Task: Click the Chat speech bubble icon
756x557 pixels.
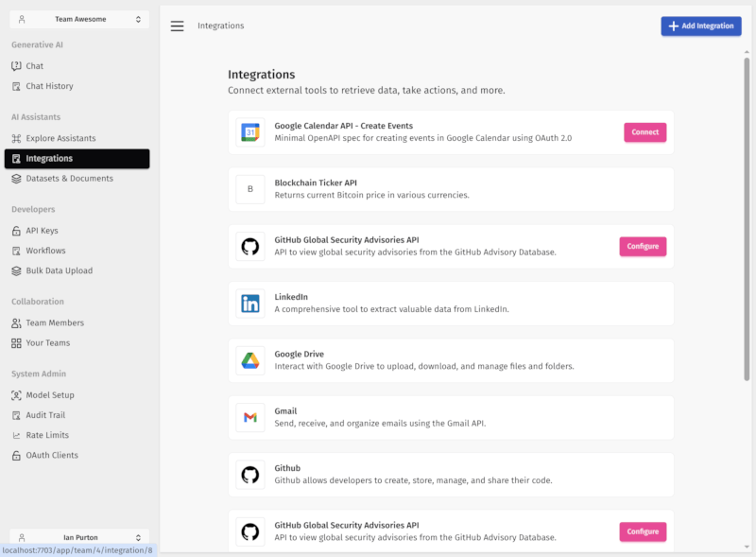Action: click(x=16, y=65)
